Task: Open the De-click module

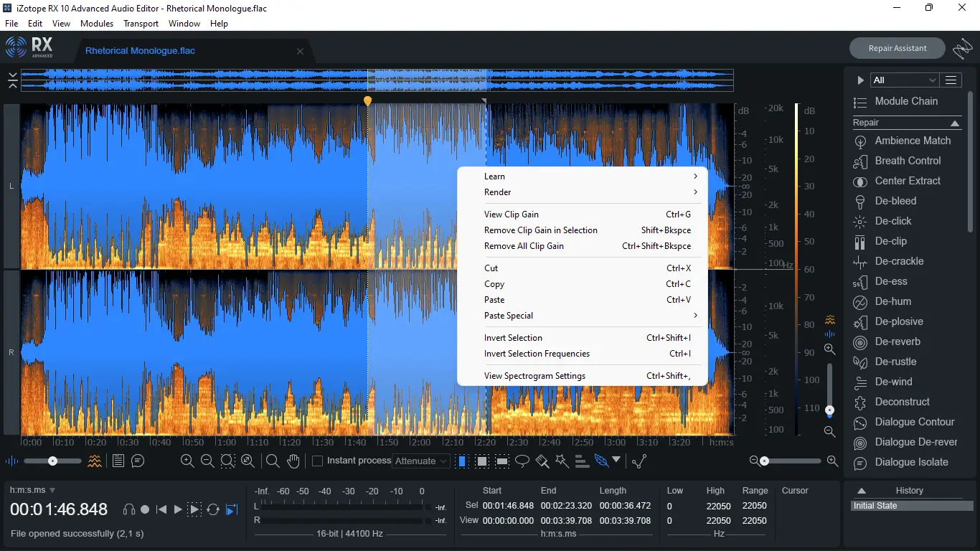Action: [x=892, y=221]
